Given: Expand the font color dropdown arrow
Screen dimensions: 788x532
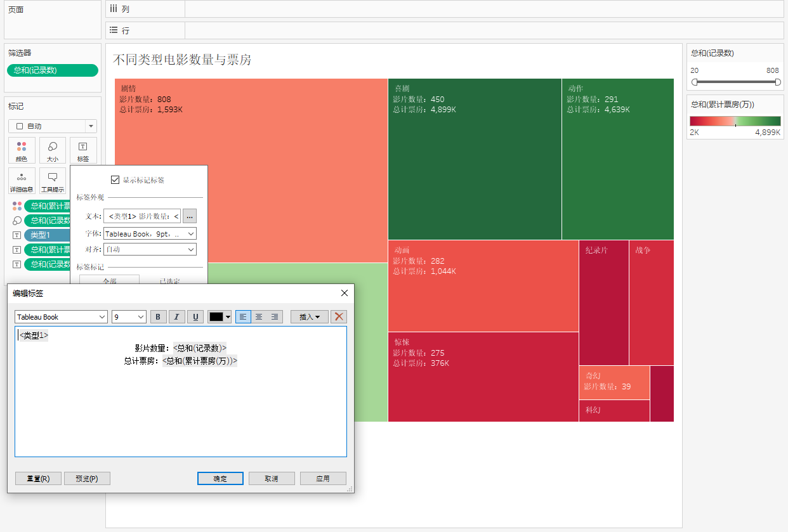Looking at the screenshot, I should click(228, 317).
